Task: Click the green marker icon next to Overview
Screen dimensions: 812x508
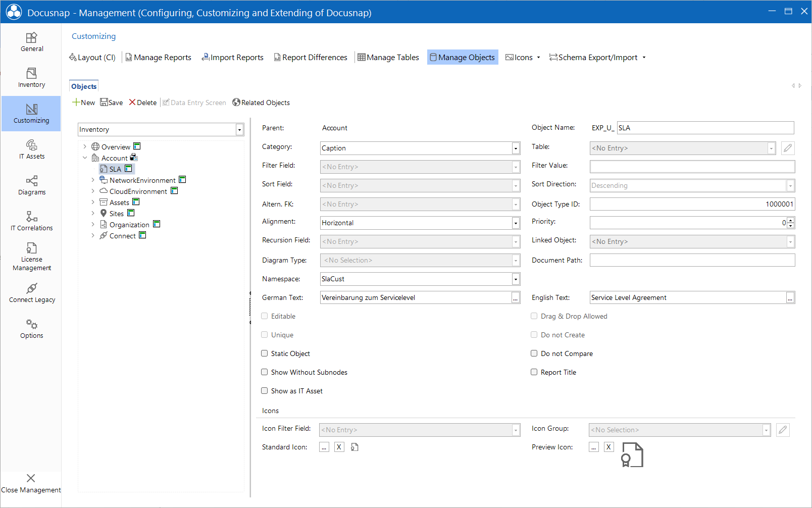Action: (137, 146)
